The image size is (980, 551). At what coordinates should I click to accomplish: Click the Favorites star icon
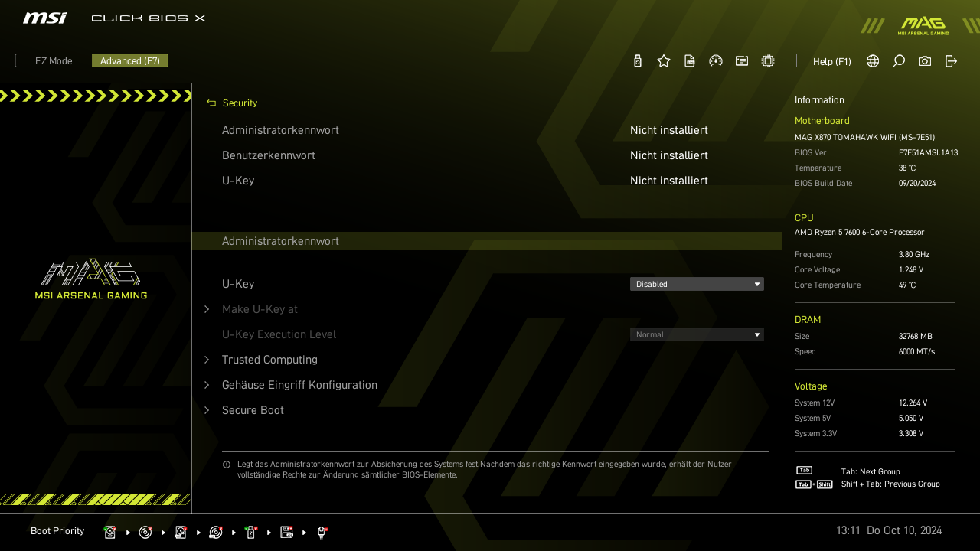click(664, 61)
